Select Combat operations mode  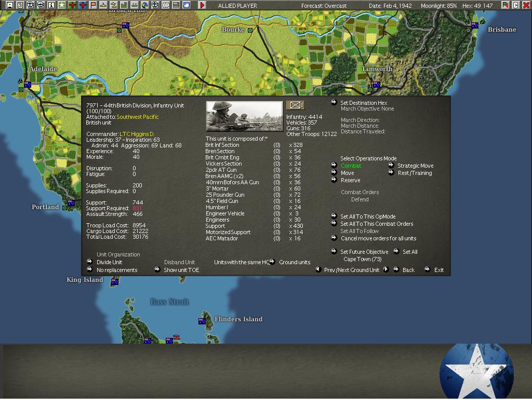pos(351,166)
